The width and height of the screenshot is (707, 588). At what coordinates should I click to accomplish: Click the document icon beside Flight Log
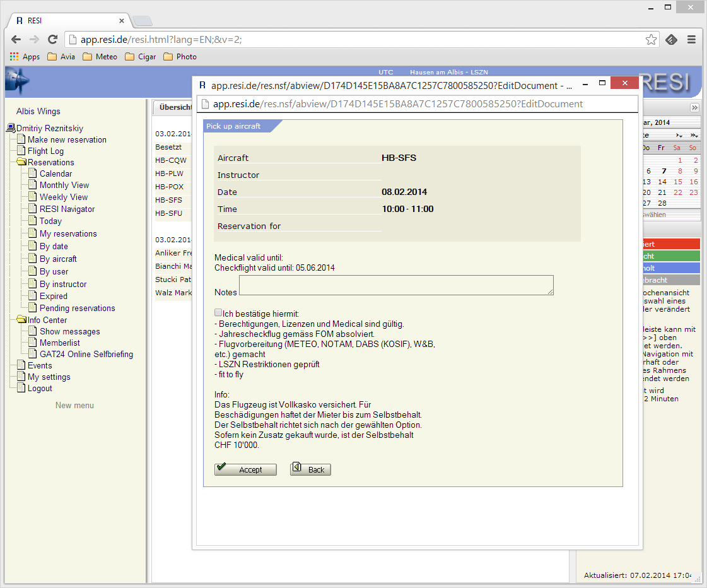click(x=21, y=151)
